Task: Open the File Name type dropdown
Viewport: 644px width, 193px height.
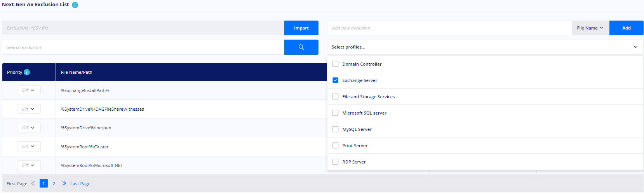Action: pyautogui.click(x=590, y=28)
